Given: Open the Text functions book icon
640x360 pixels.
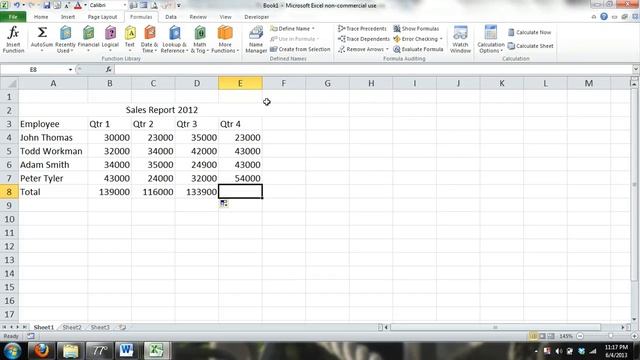Looking at the screenshot, I should tap(130, 33).
